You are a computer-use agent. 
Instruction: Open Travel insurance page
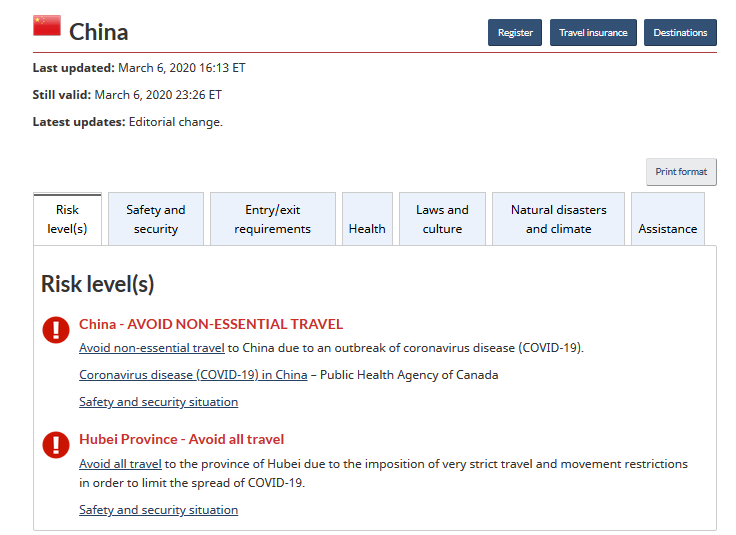click(593, 32)
